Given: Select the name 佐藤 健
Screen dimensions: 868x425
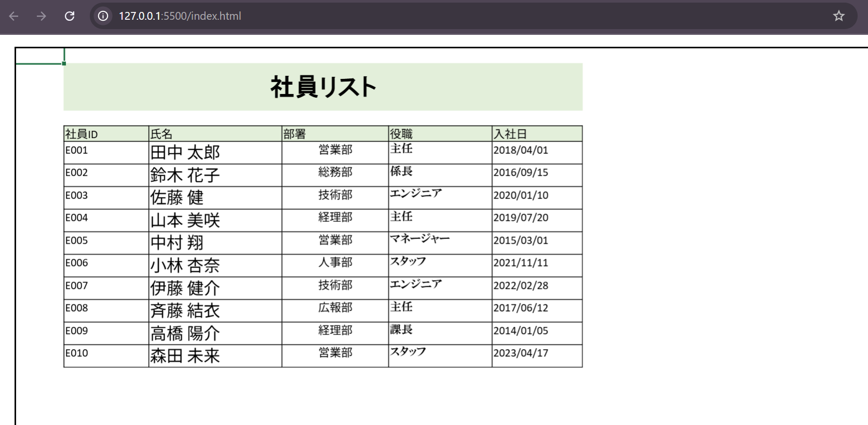Looking at the screenshot, I should coord(177,198).
